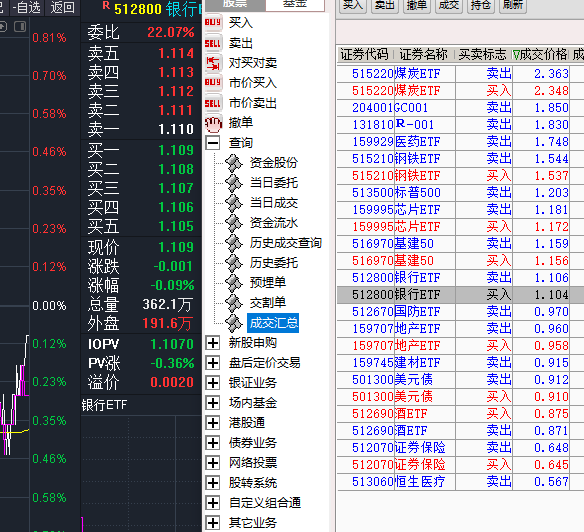Switch to the 基金 tab

pyautogui.click(x=295, y=4)
